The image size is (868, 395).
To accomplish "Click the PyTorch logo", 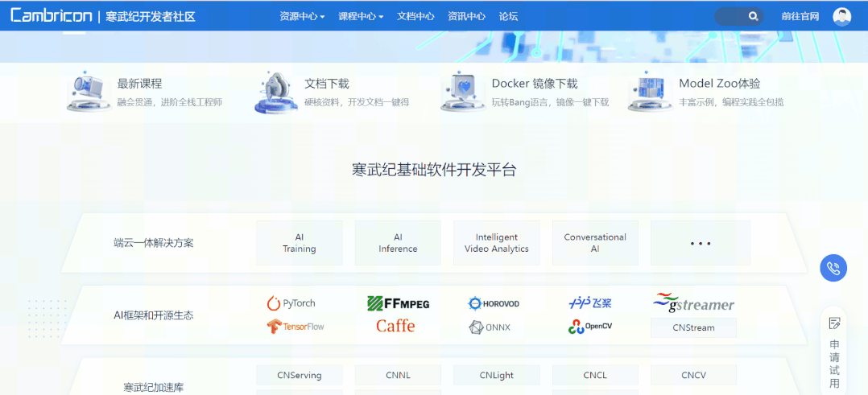I will point(291,303).
